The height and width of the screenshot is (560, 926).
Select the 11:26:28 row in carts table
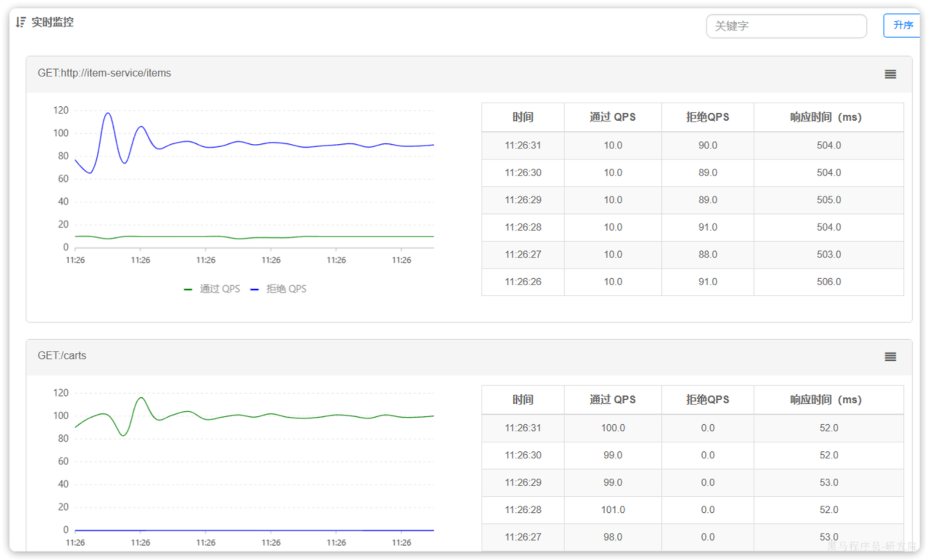point(522,509)
